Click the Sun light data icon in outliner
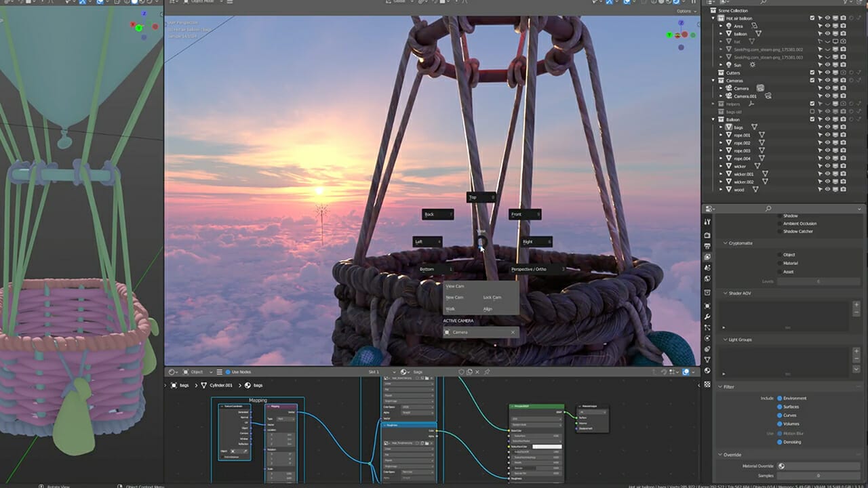This screenshot has height=488, width=868. pyautogui.click(x=752, y=65)
